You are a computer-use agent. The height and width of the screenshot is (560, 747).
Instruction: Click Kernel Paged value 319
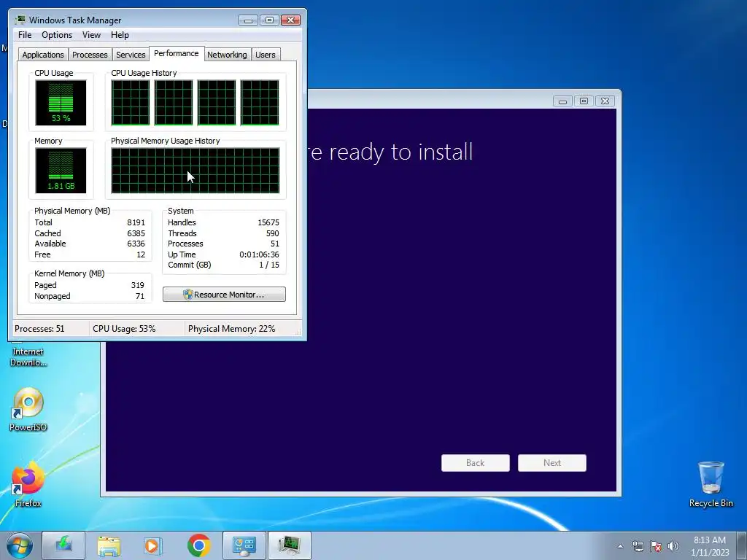138,285
